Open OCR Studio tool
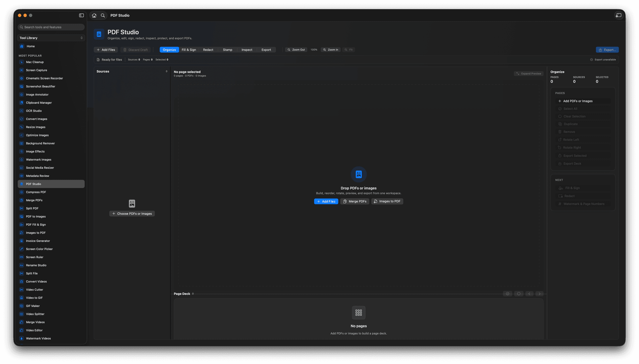The width and height of the screenshot is (639, 364). pyautogui.click(x=51, y=111)
